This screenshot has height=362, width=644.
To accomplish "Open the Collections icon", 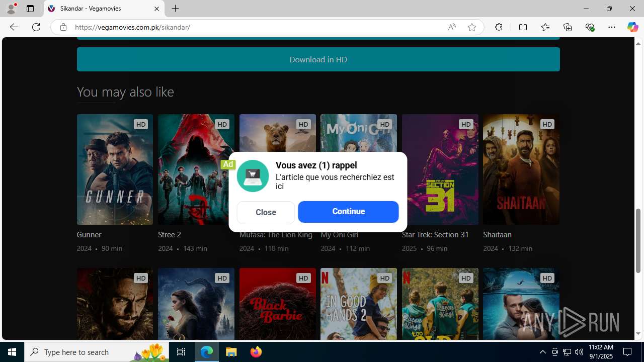I will (x=568, y=27).
